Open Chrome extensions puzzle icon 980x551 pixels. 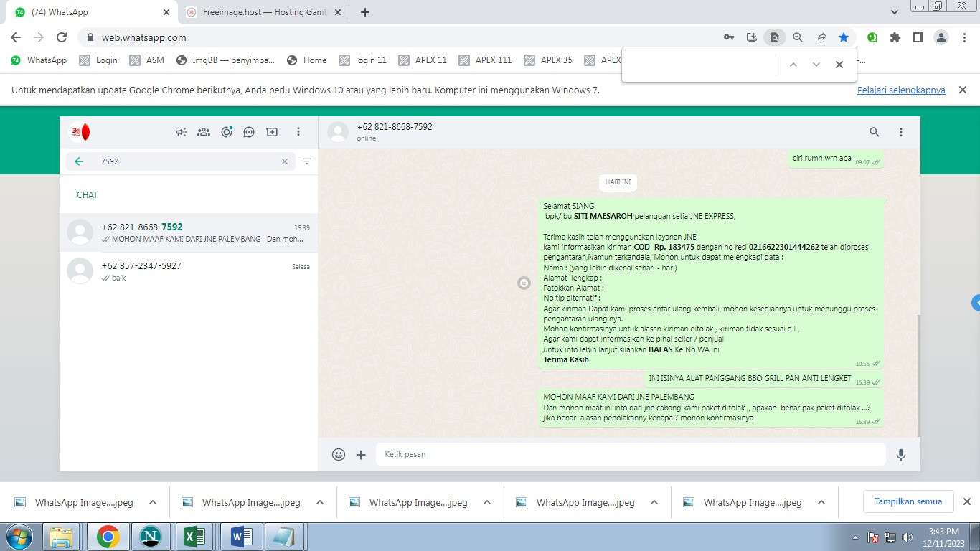(895, 37)
